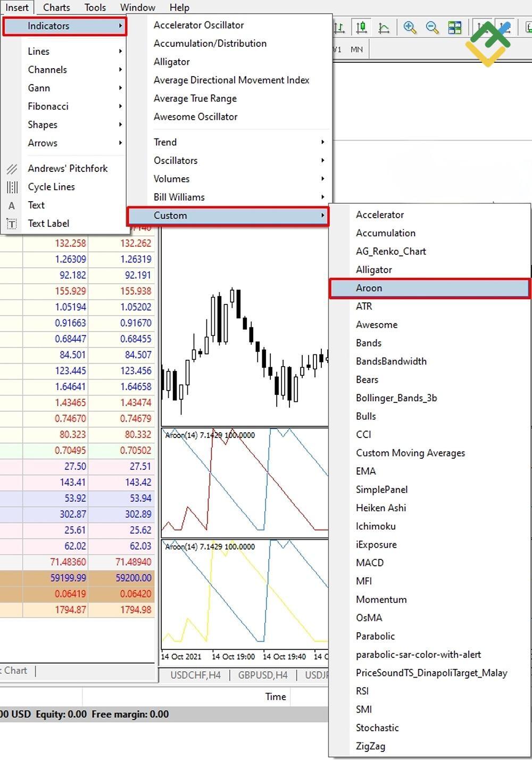Click the Text Label 'T' icon
This screenshot has height=760, width=532.
(12, 224)
